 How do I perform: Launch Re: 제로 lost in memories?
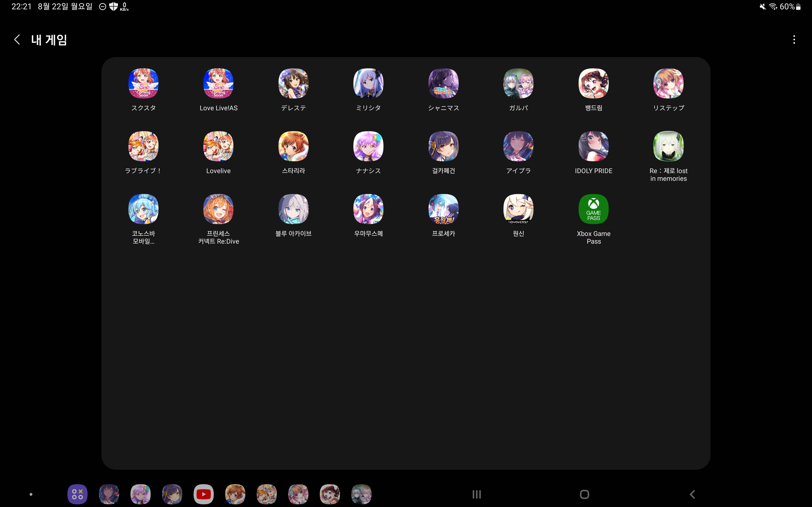click(669, 146)
